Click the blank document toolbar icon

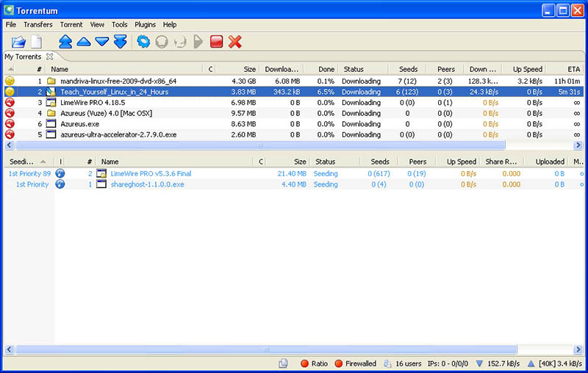click(36, 42)
